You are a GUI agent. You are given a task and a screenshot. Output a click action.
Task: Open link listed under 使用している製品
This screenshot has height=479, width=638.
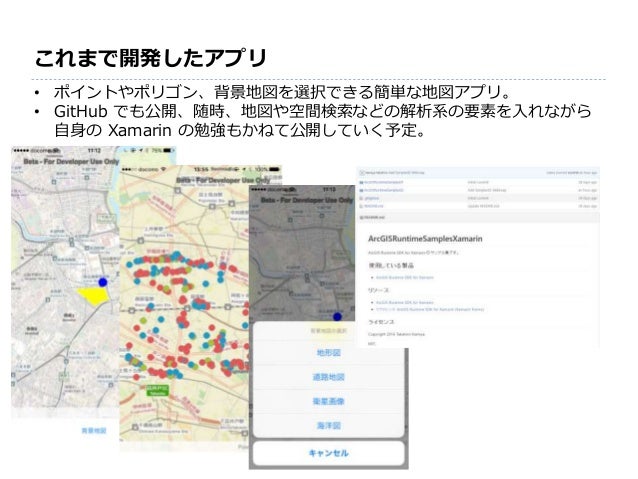(x=404, y=278)
